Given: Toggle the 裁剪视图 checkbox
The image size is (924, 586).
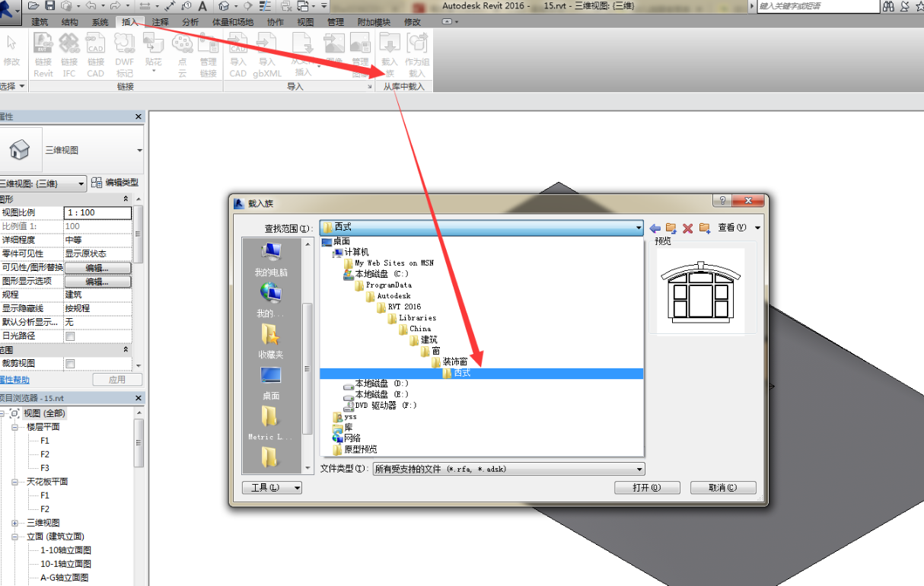Looking at the screenshot, I should (70, 364).
